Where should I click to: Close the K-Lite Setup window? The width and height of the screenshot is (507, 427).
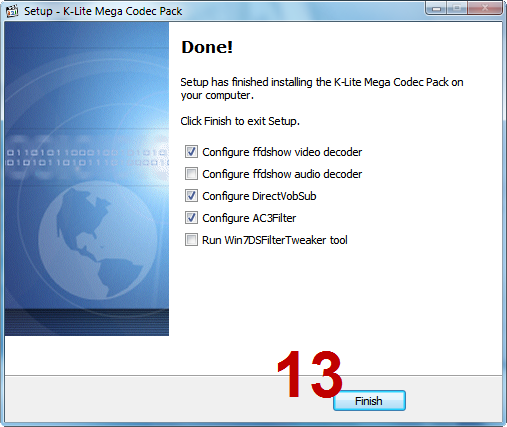point(485,8)
